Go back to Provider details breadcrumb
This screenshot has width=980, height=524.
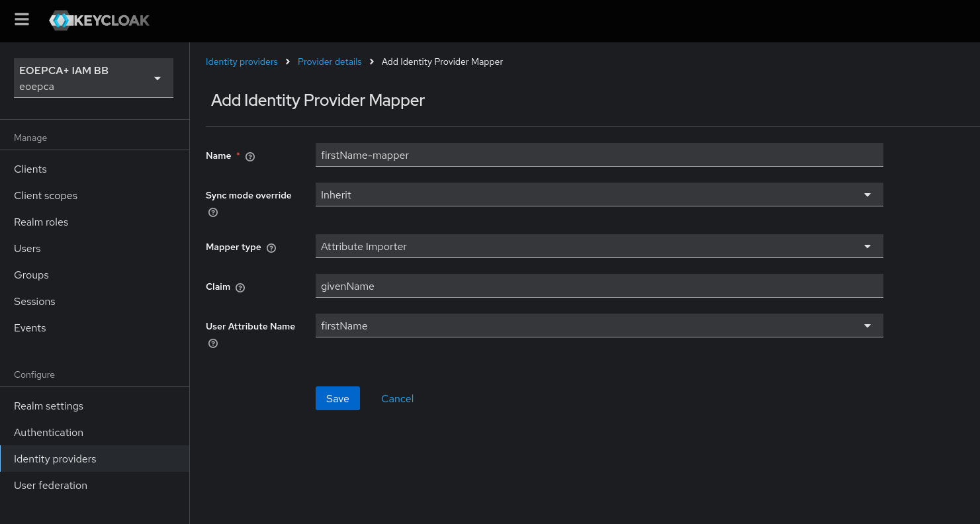[330, 62]
